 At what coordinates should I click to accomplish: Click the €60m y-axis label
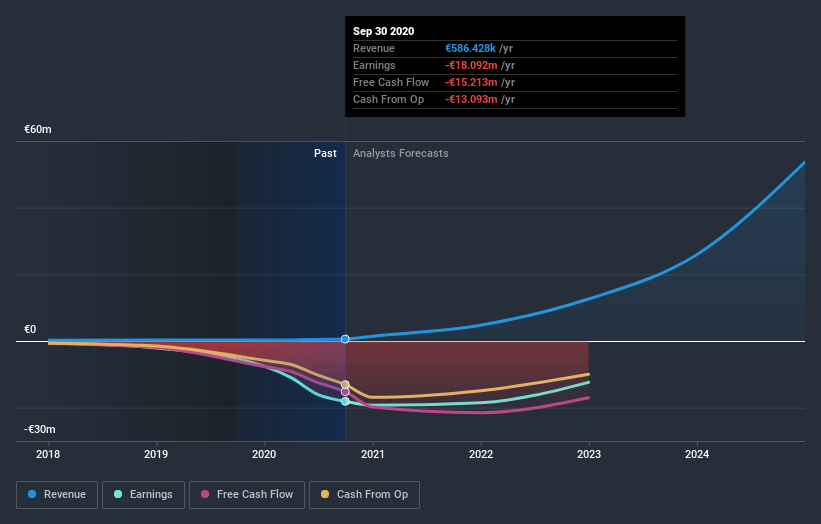[38, 129]
